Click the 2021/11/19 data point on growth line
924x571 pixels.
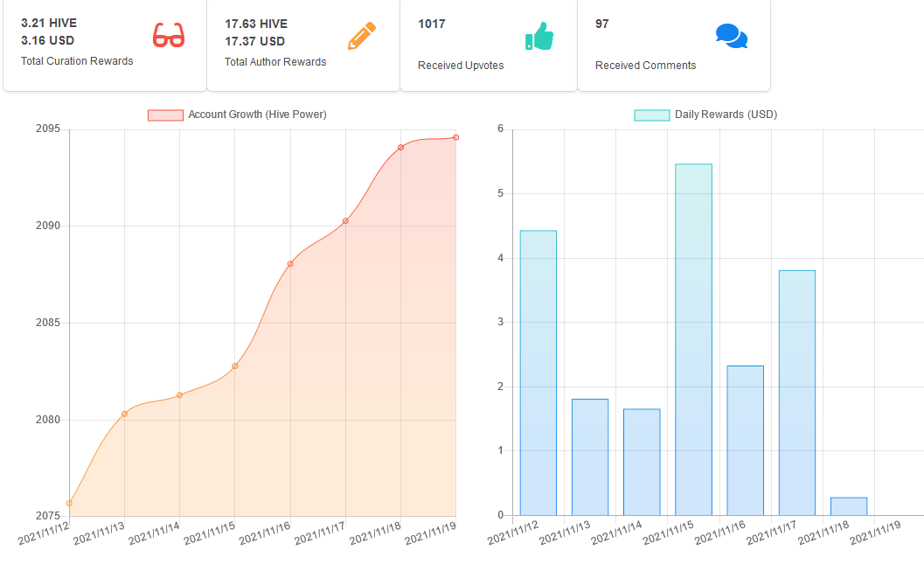click(x=456, y=137)
